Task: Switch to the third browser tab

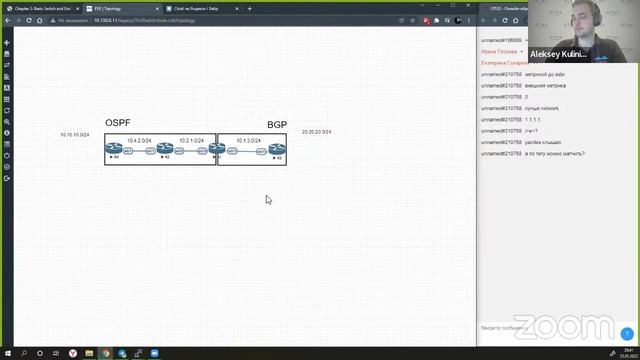Action: coord(201,9)
